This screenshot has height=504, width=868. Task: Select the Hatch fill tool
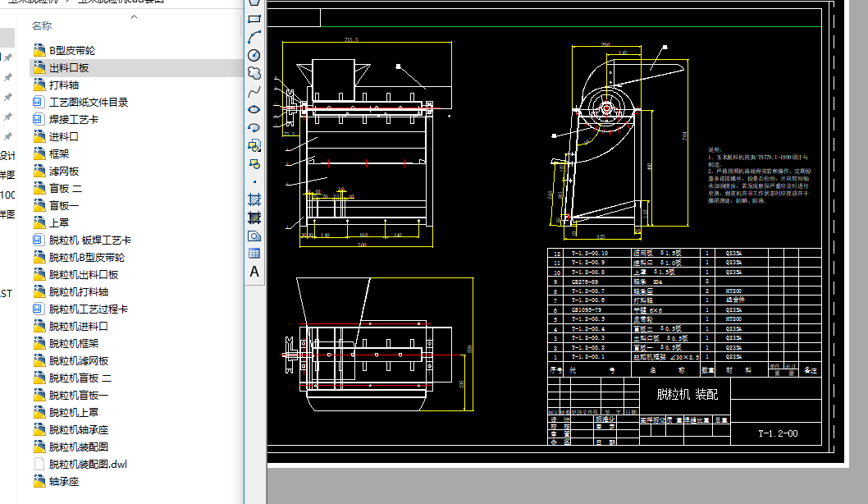coord(254,199)
